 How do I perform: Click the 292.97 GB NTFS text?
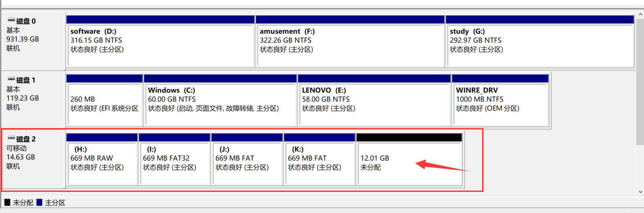coord(475,40)
